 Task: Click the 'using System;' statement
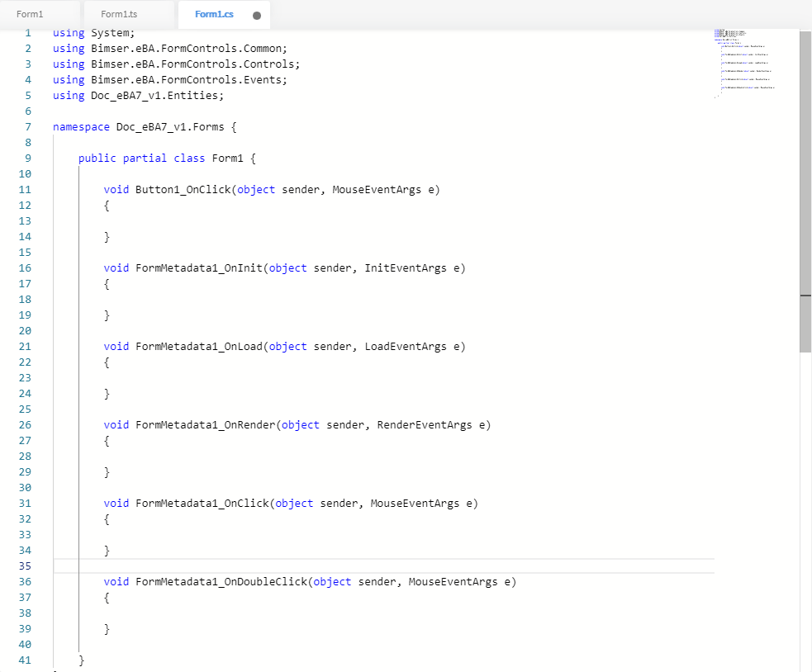click(x=93, y=32)
